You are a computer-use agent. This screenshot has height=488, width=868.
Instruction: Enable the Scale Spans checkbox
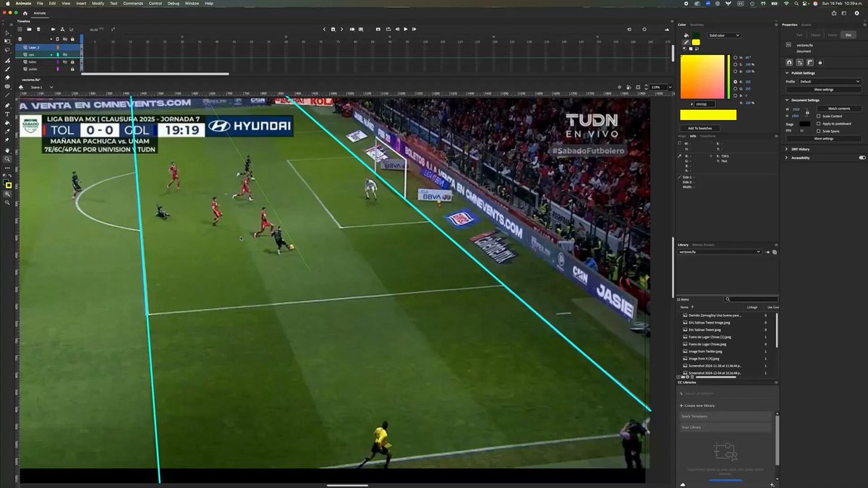coord(818,131)
